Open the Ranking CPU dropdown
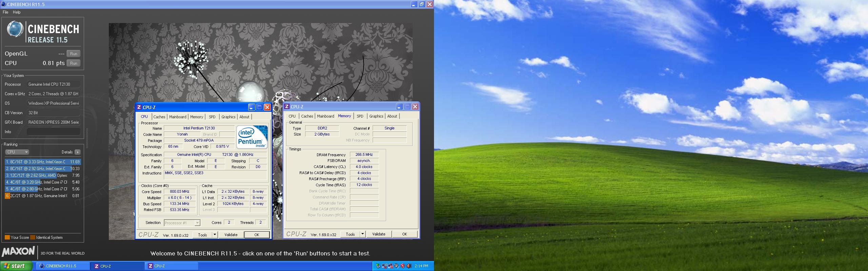 [x=17, y=152]
